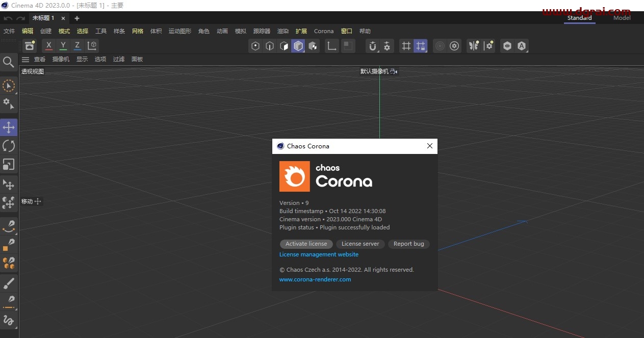Toggle the X axis lock

48,46
